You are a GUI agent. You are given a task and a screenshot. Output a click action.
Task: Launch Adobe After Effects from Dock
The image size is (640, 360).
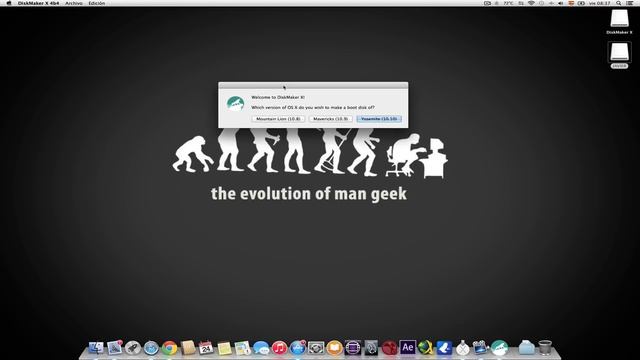click(x=407, y=347)
